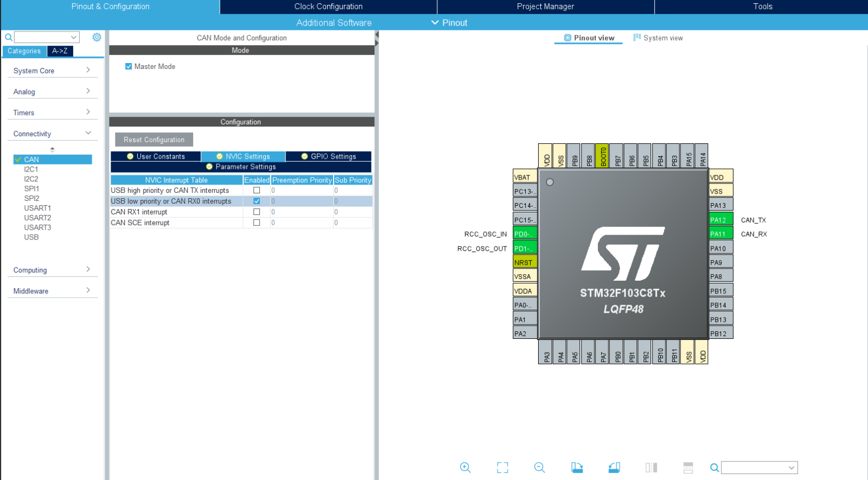Open the peripheral search dropdown
The height and width of the screenshot is (480, 868).
[x=74, y=37]
